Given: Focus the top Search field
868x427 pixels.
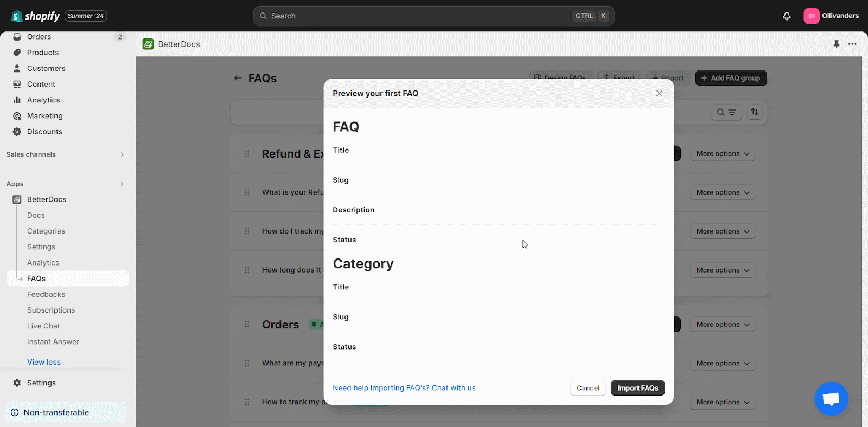Looking at the screenshot, I should (x=433, y=16).
